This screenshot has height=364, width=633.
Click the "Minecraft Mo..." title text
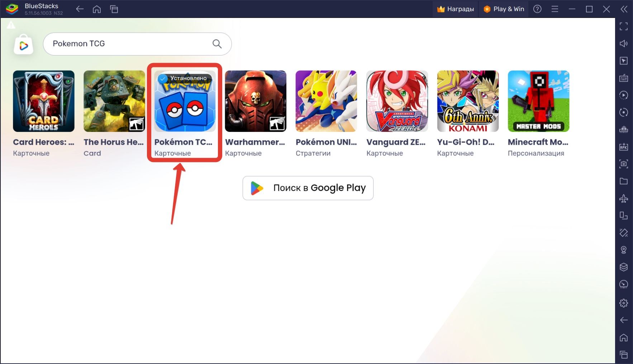pos(538,142)
